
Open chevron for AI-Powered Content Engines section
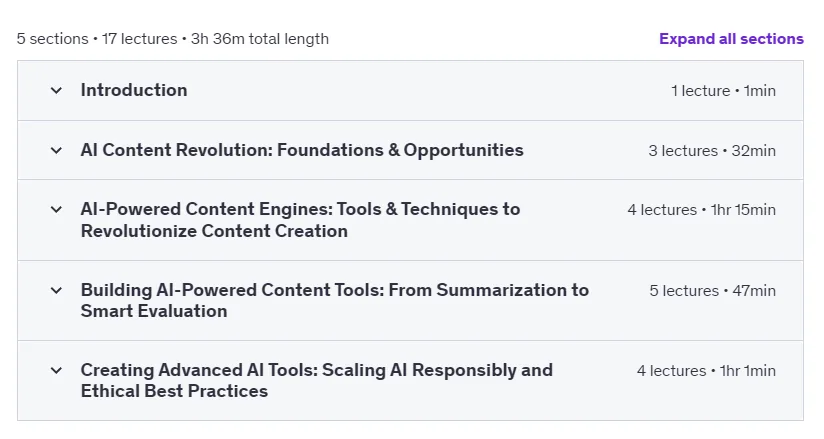[56, 210]
